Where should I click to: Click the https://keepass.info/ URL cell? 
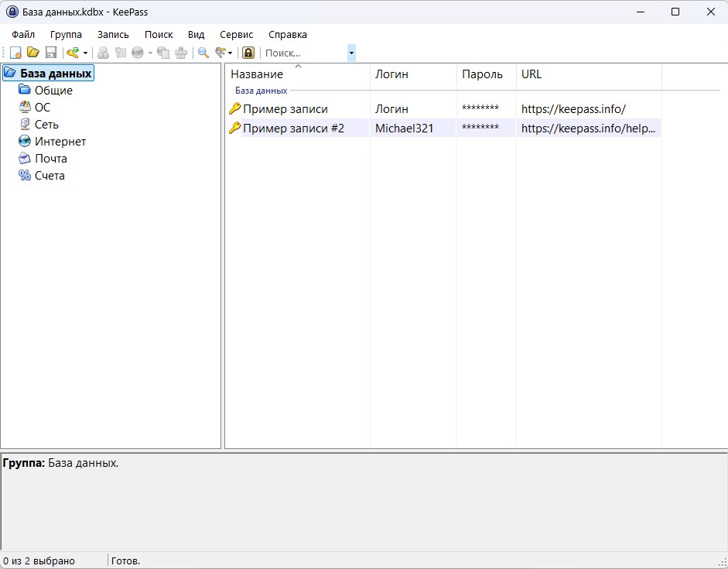click(574, 109)
